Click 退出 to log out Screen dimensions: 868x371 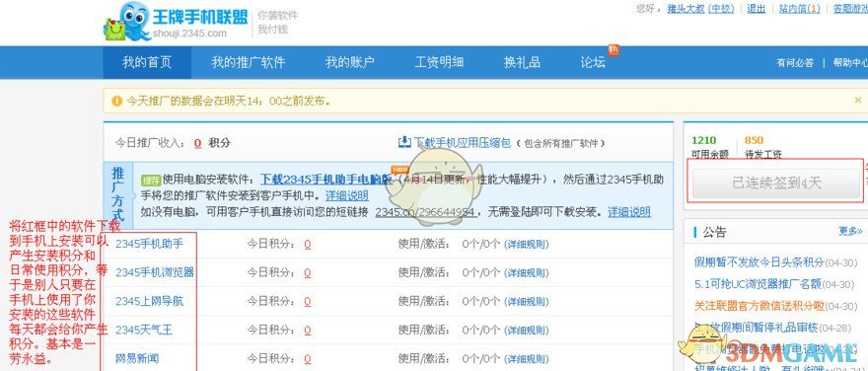757,8
